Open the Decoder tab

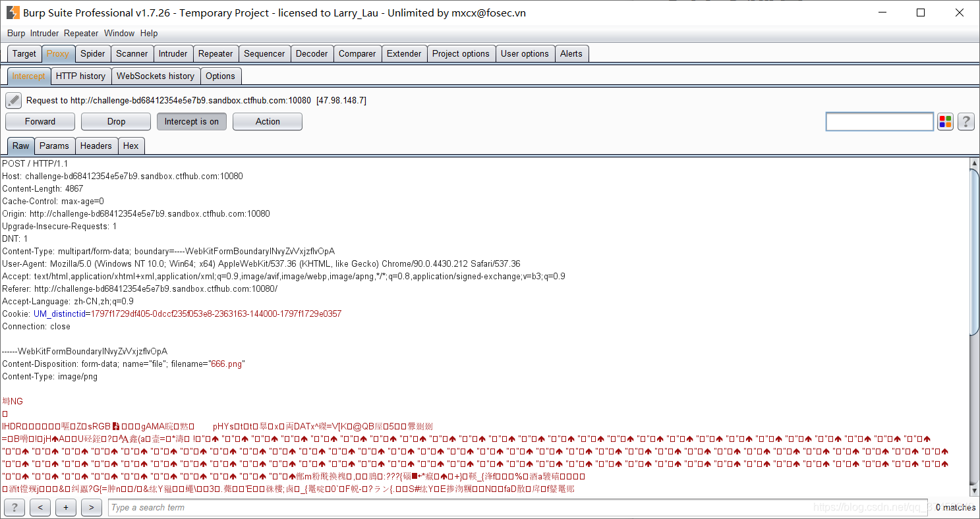pos(312,53)
